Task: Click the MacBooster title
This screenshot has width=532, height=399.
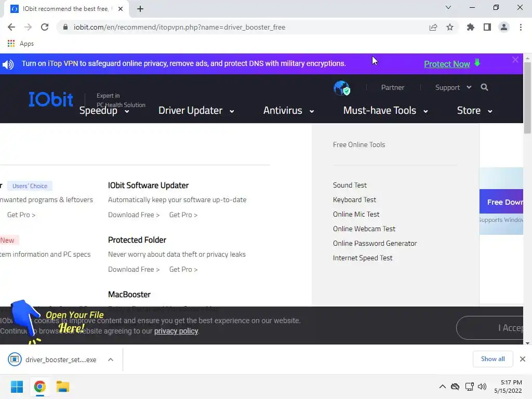Action: 129,295
